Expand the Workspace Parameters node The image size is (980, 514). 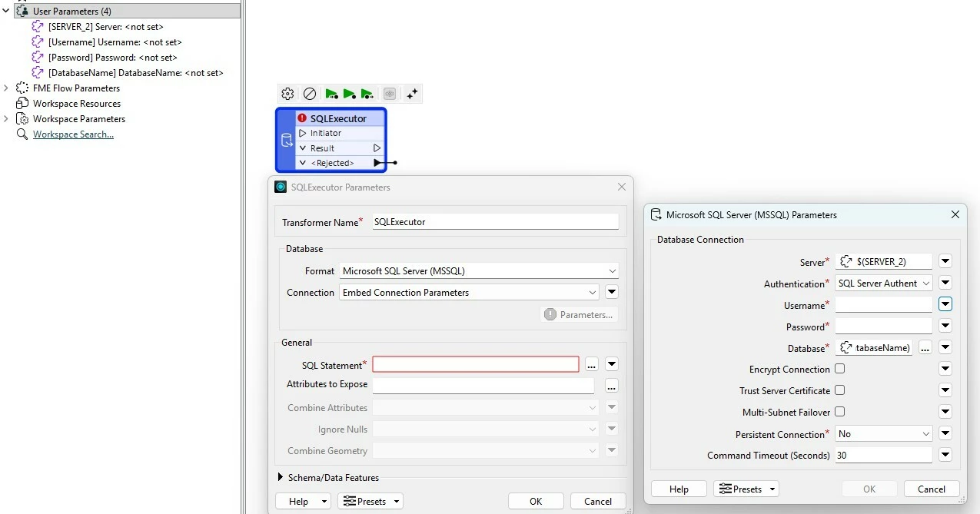click(x=6, y=118)
